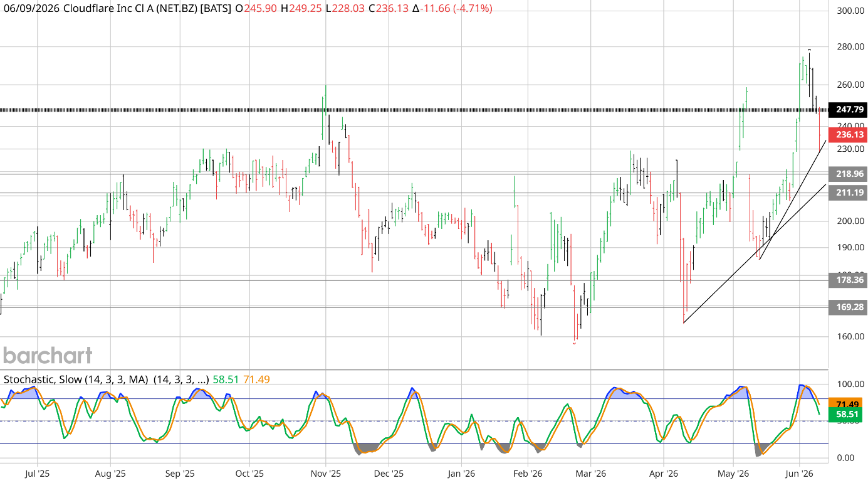Click the Apr '26 date axis label

[664, 474]
